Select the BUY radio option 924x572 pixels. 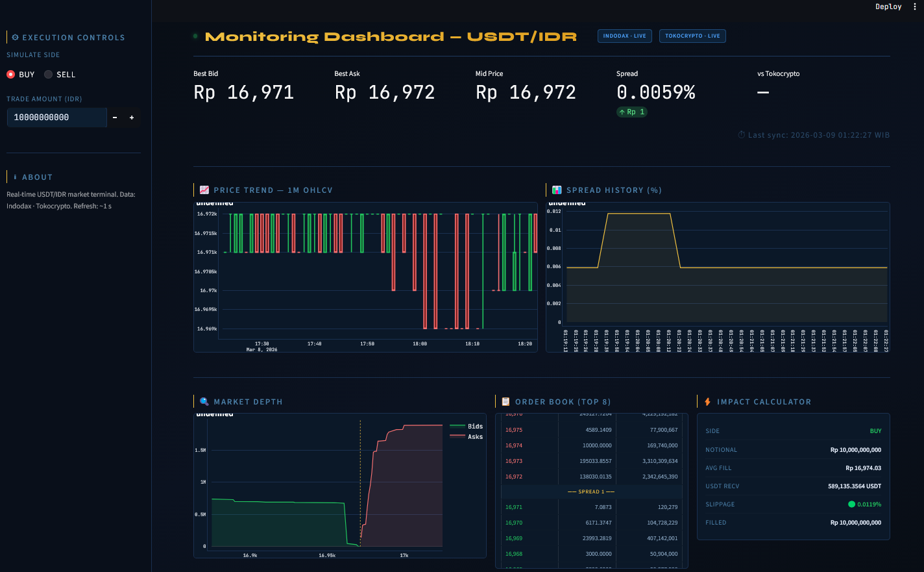11,75
